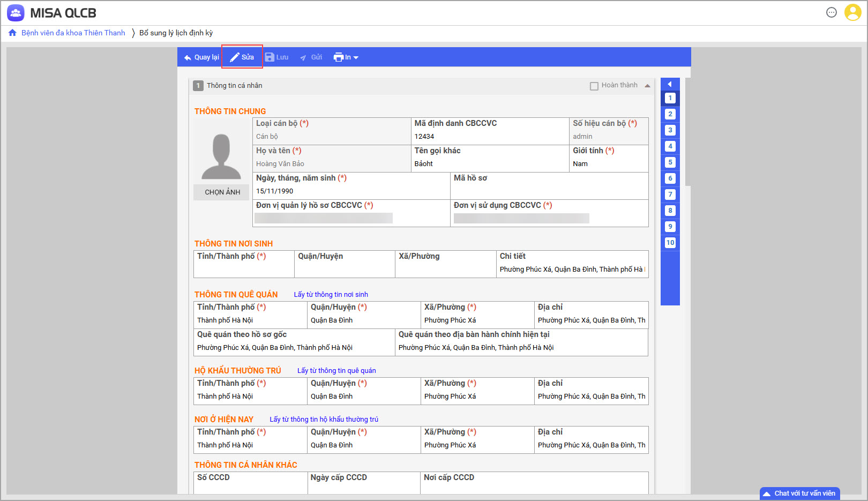The width and height of the screenshot is (868, 501).
Task: Click the MISA QLCB app logo
Action: pos(16,13)
